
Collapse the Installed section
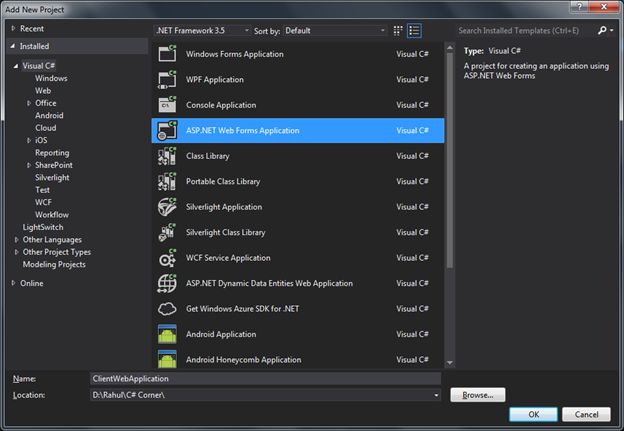click(x=13, y=46)
